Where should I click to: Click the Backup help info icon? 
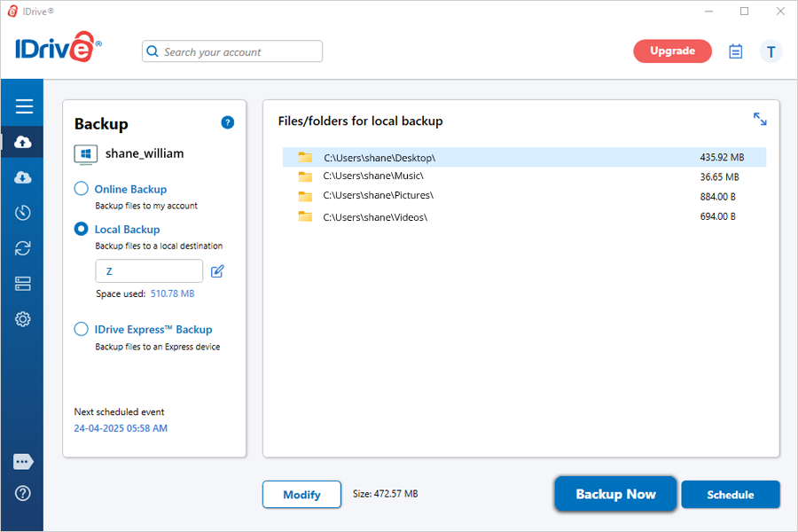pyautogui.click(x=228, y=122)
